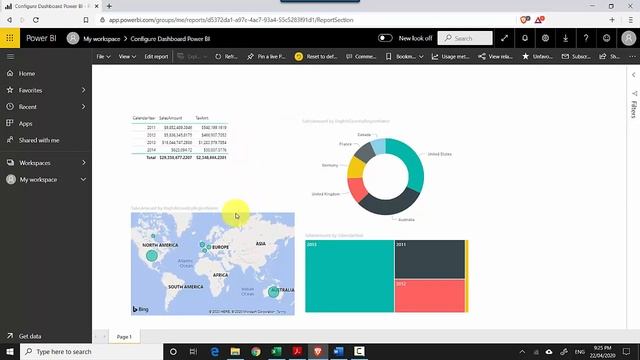
Task: Open the Bookmarks dropdown
Action: coord(404,56)
